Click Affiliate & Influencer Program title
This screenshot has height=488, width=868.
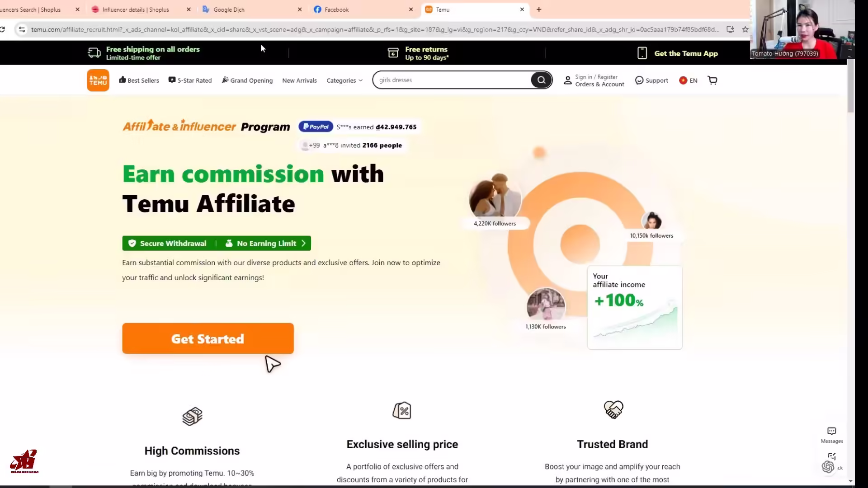pyautogui.click(x=206, y=126)
